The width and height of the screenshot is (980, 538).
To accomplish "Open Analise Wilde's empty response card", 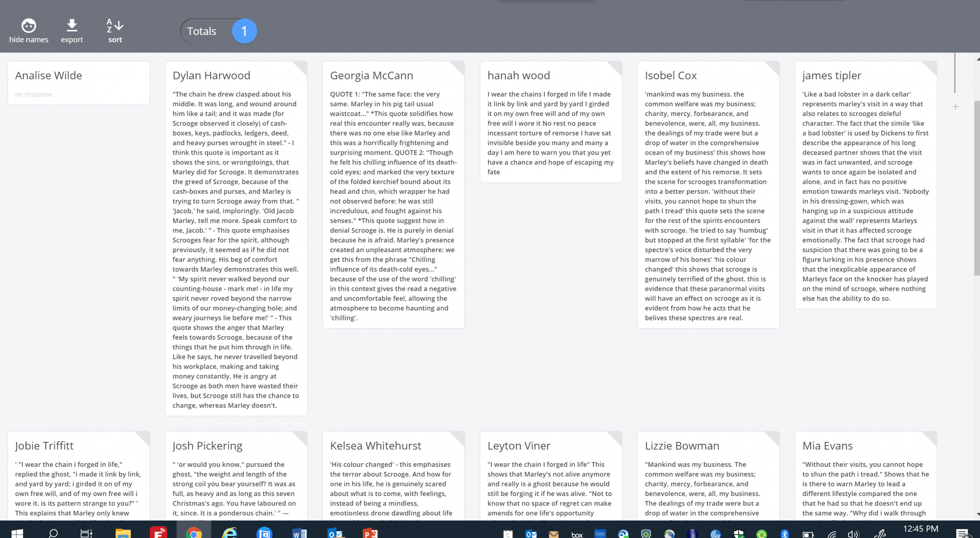I will click(x=79, y=83).
